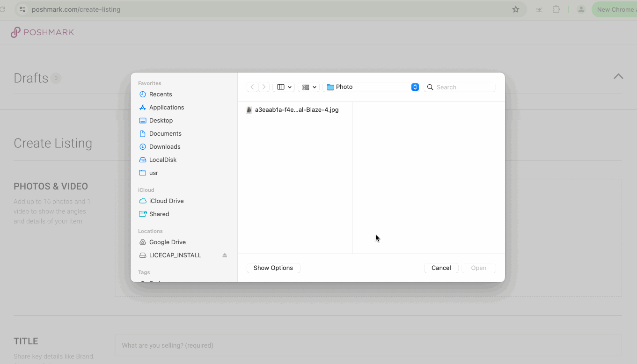The width and height of the screenshot is (637, 364).
Task: Click the jpg file thumbnail icon
Action: point(249,109)
